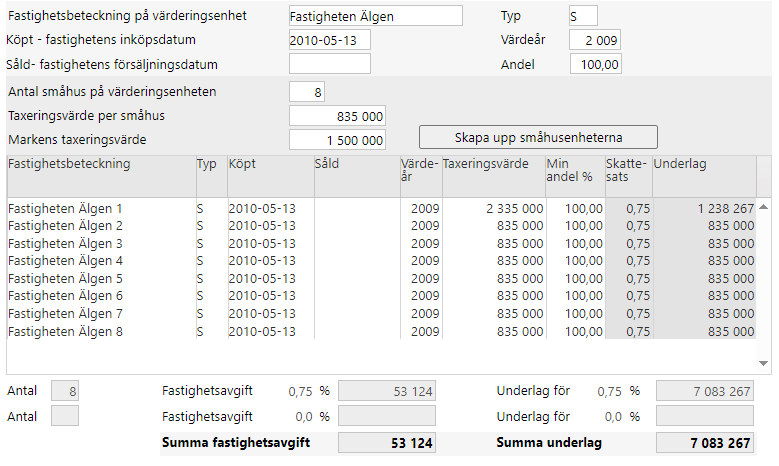Click the Köpt date field 2010-05-13

click(x=330, y=40)
